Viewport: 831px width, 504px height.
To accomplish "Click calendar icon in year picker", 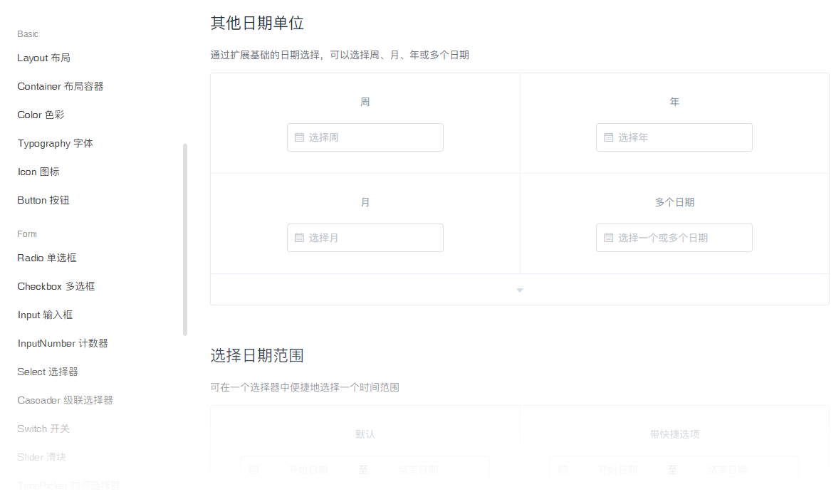I will coord(608,137).
